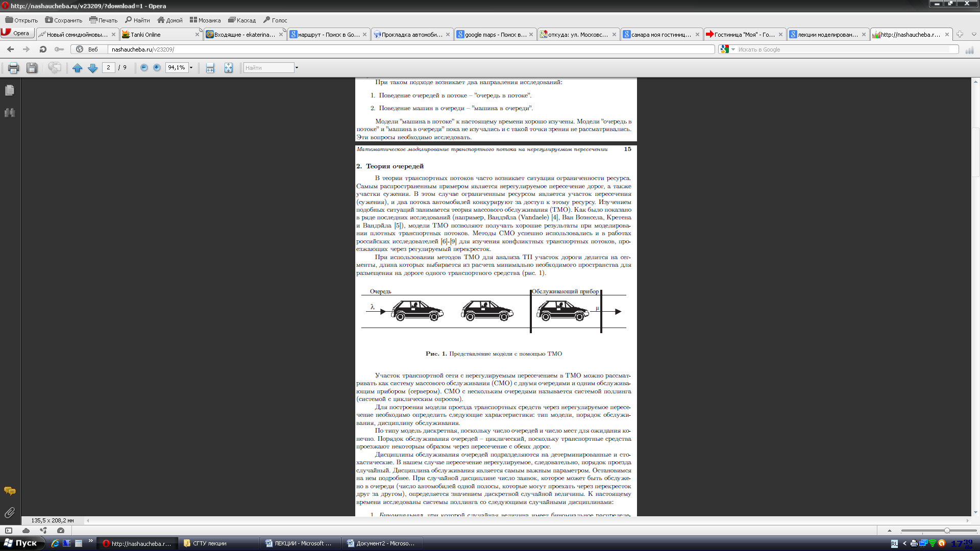This screenshot has width=980, height=551.
Task: Click Сохранить toolbar button
Action: [63, 20]
